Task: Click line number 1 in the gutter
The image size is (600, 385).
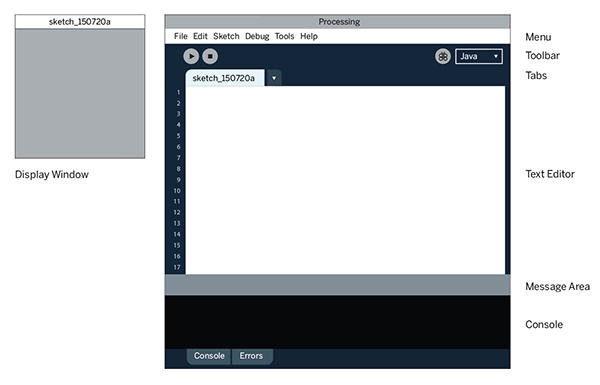Action: (x=178, y=92)
